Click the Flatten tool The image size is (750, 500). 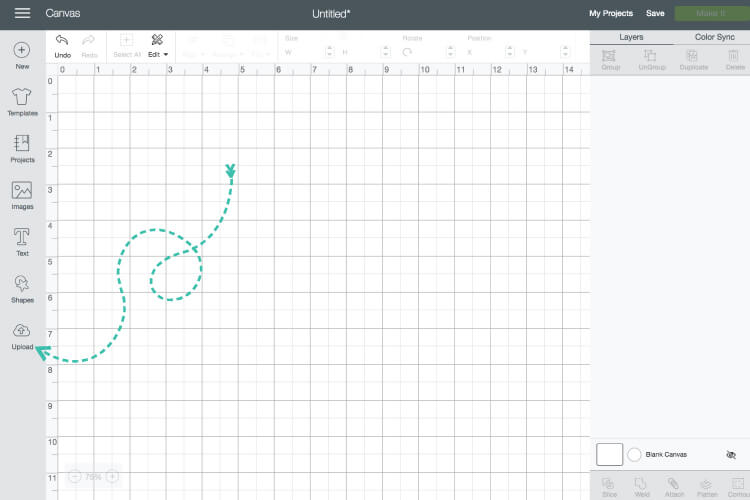tap(706, 487)
